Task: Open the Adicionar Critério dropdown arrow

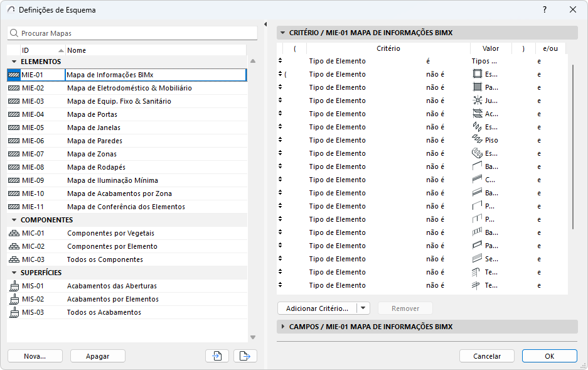Action: click(x=363, y=308)
